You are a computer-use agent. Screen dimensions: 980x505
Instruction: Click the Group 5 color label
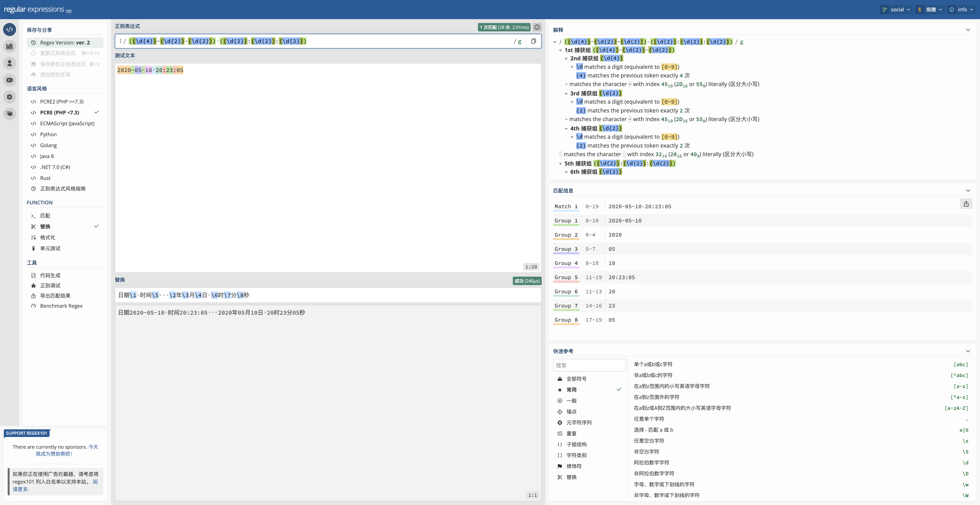pos(566,278)
